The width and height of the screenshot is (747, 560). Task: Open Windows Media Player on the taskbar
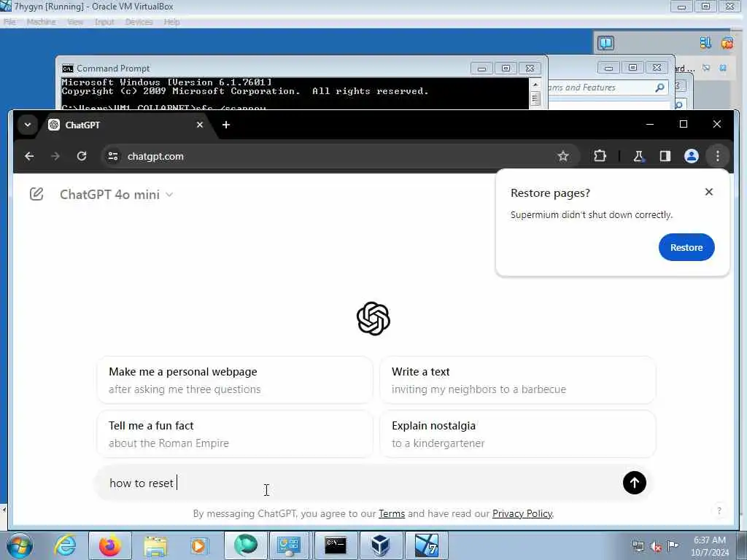[199, 545]
